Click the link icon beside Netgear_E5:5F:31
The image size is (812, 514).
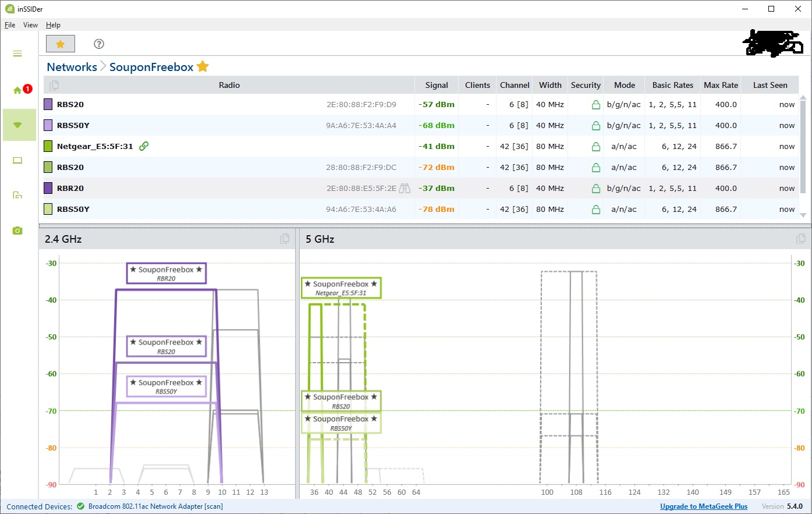click(144, 146)
